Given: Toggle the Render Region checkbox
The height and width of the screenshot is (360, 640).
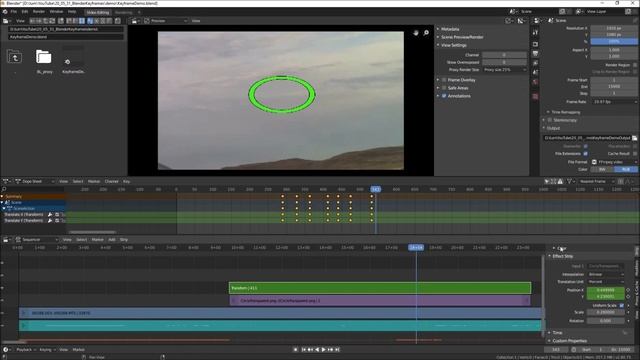Looking at the screenshot, I should 635,65.
